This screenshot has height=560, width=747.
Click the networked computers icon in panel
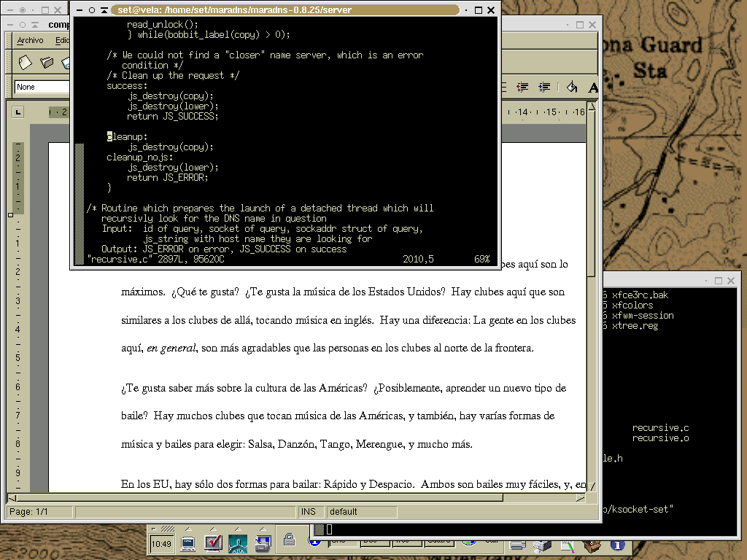click(x=542, y=545)
